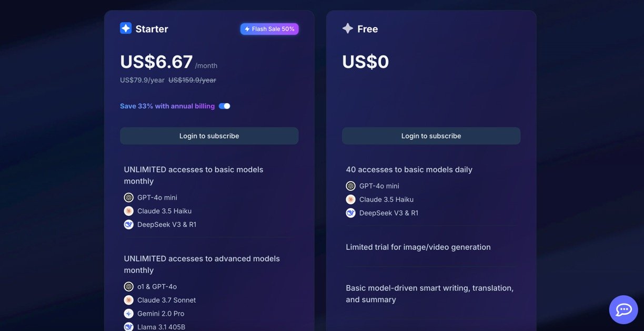
Task: Click the o1 & GPT-4o model icon
Action: (x=129, y=286)
